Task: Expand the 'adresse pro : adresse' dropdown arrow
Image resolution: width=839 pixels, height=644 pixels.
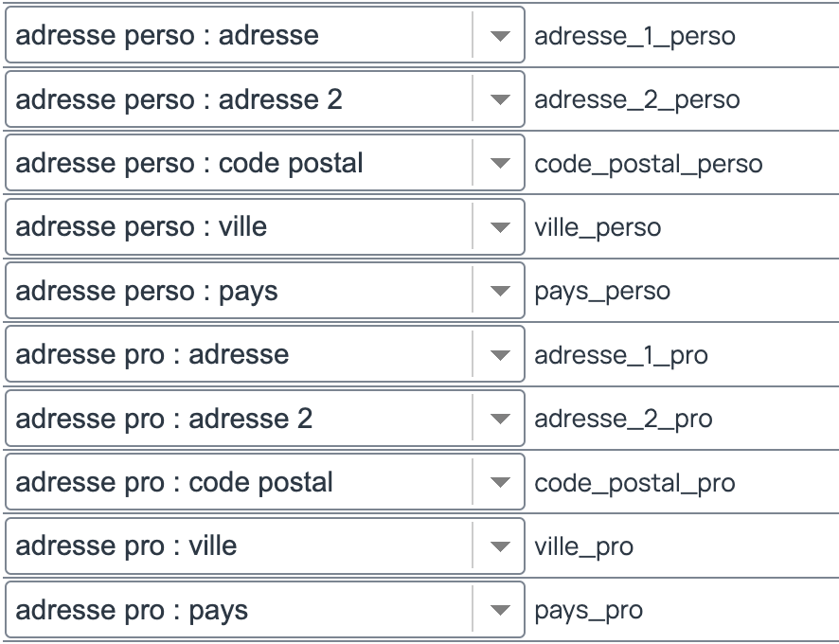Action: tap(500, 354)
